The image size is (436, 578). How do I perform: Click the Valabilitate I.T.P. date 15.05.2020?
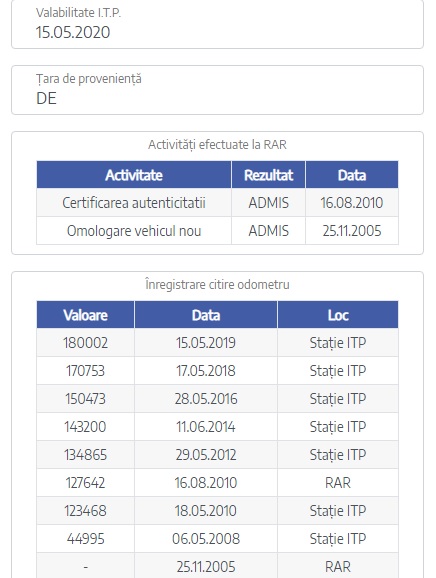click(73, 32)
